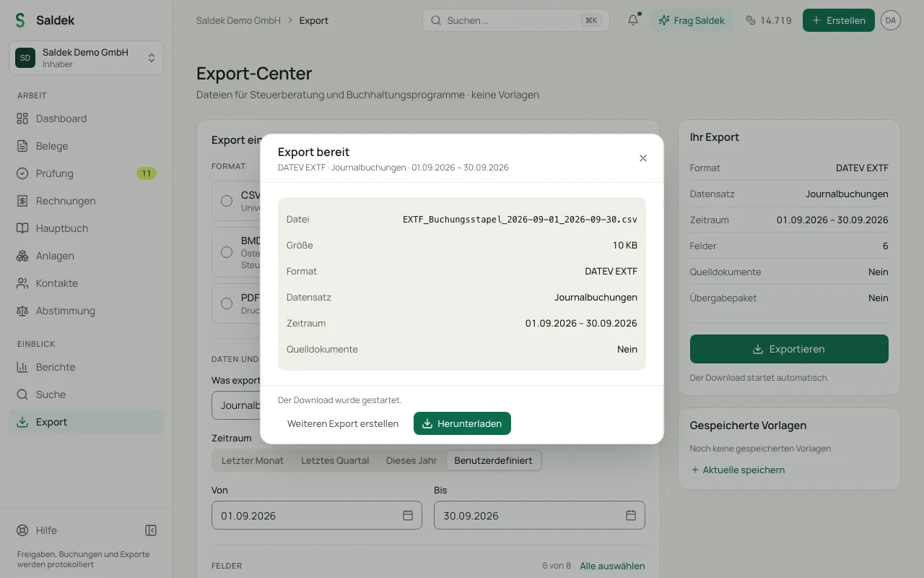This screenshot has height=578, width=924.
Task: Click the Alle auswählen link
Action: [612, 566]
